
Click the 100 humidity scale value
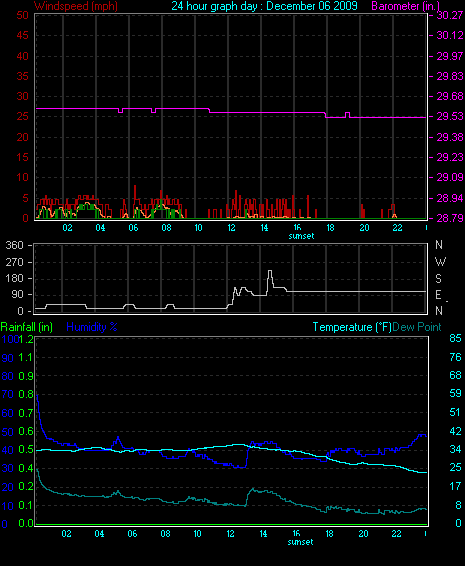coord(10,339)
